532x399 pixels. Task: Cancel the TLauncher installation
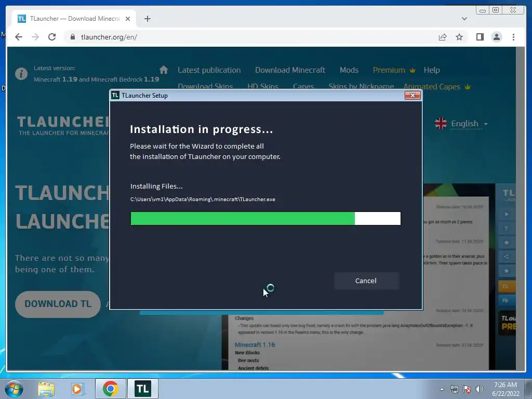pyautogui.click(x=366, y=281)
